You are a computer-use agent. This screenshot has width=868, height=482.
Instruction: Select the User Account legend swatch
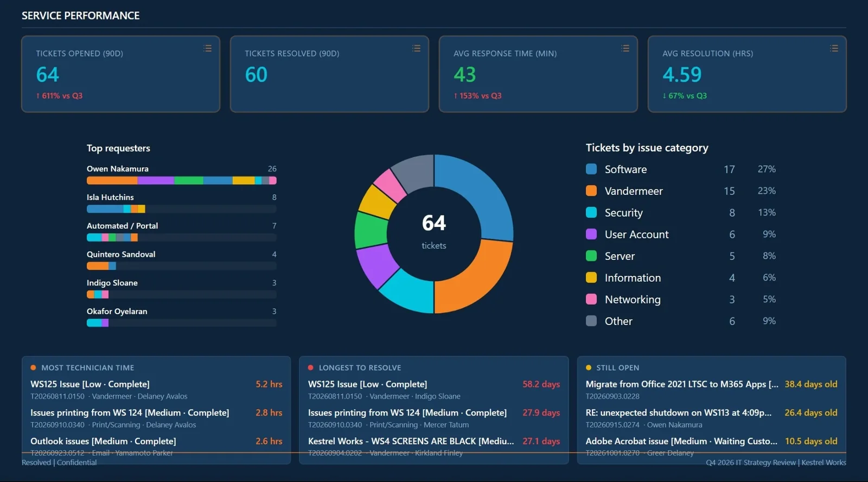pos(591,234)
